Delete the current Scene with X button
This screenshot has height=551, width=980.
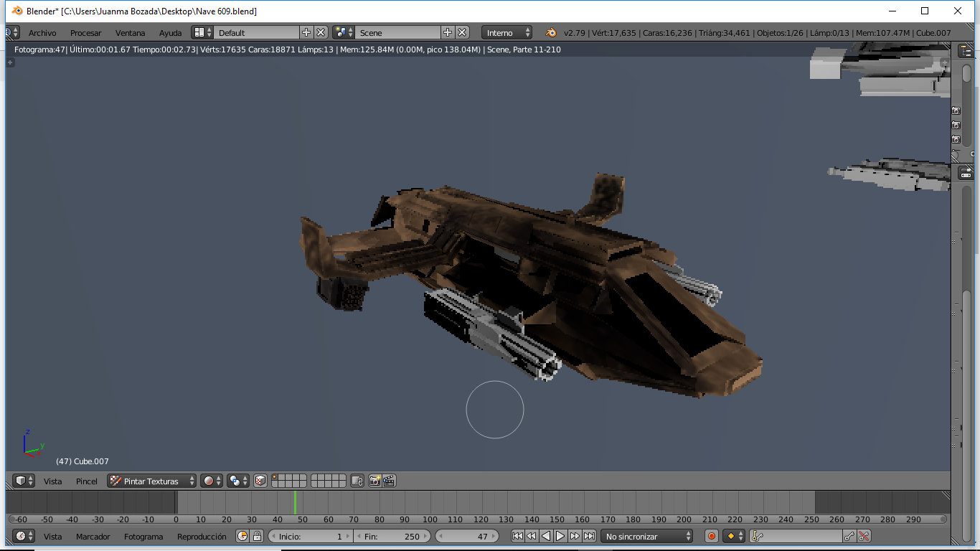tap(463, 32)
